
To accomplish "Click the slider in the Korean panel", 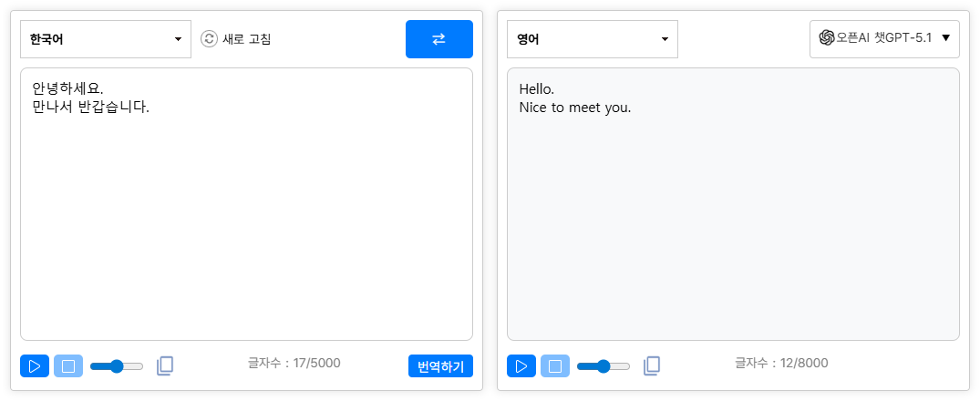I will pos(117,366).
